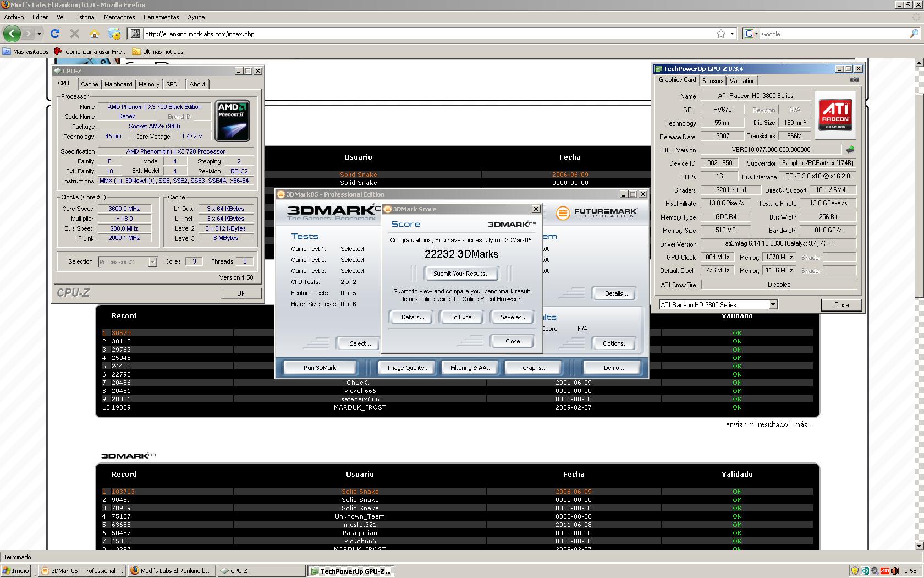Viewport: 924px width, 578px height.
Task: Click Details button in score dialog
Action: coord(413,317)
